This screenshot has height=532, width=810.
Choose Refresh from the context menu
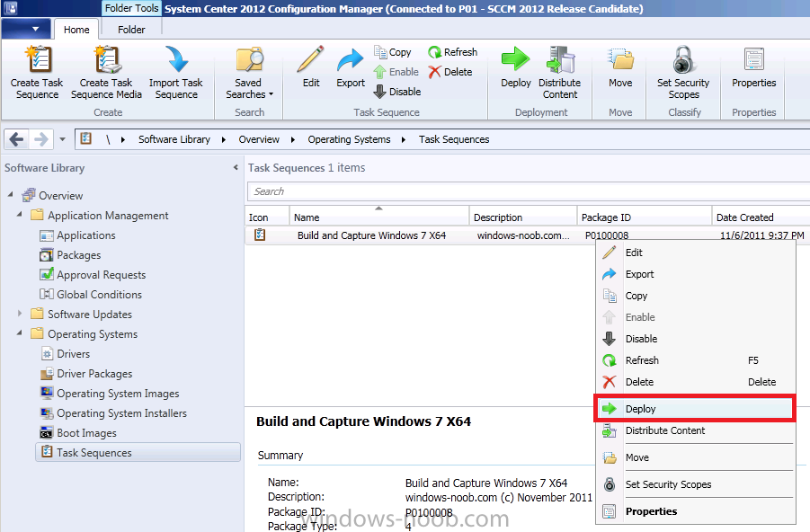(695, 360)
